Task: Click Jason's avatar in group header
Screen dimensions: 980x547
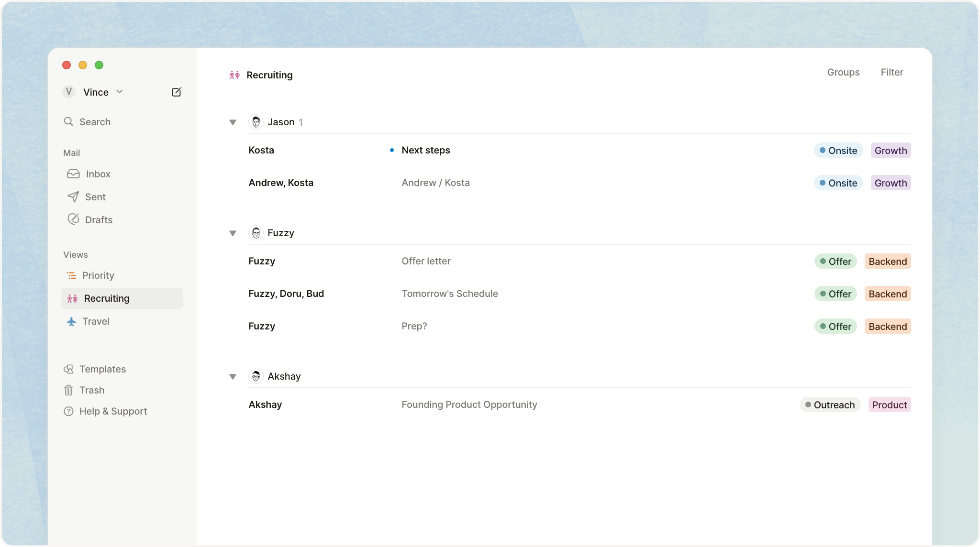Action: [256, 122]
